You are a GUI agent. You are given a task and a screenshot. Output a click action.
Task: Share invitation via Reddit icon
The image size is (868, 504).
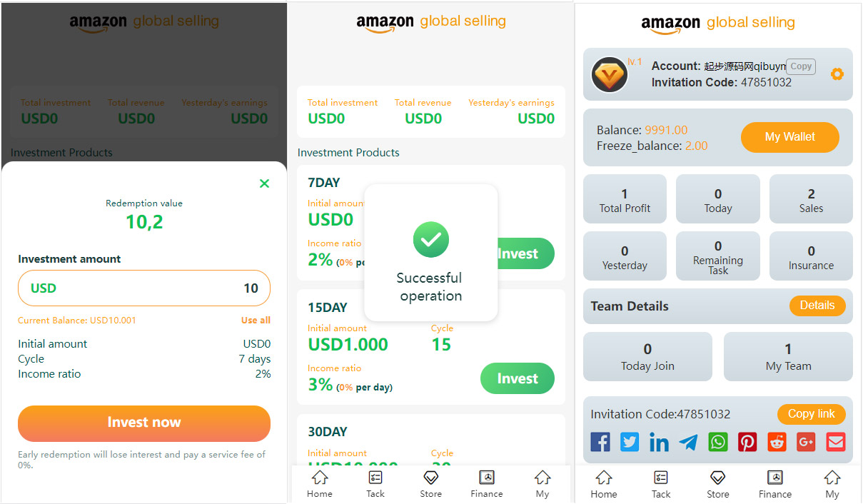coord(777,442)
